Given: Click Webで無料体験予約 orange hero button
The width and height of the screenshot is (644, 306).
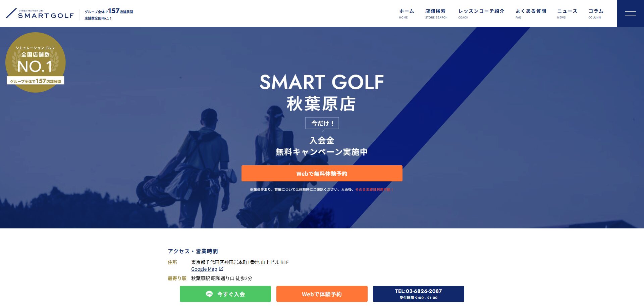Looking at the screenshot, I should pyautogui.click(x=322, y=173).
